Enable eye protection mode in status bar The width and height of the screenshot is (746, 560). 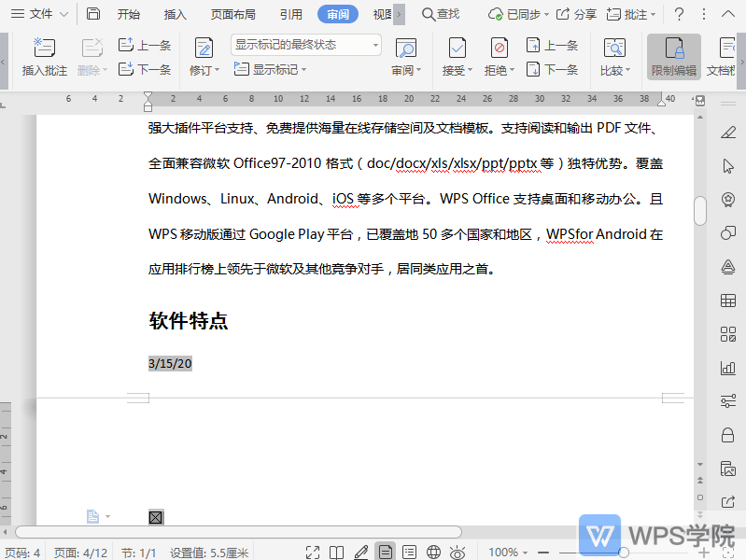click(x=457, y=553)
